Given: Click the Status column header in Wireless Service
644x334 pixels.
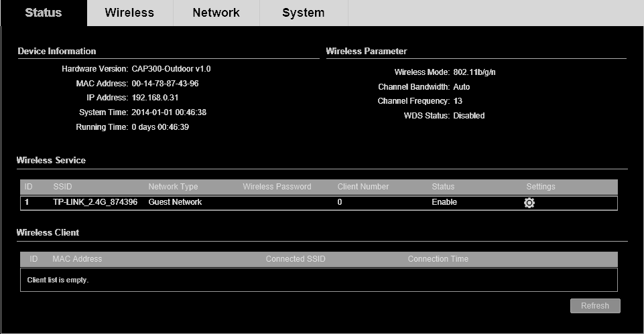Looking at the screenshot, I should tap(443, 186).
